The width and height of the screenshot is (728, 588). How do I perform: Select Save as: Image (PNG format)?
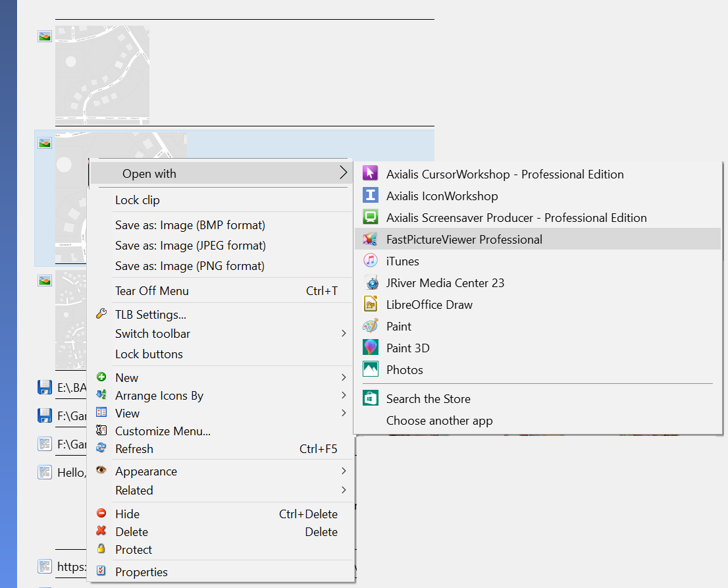click(190, 266)
